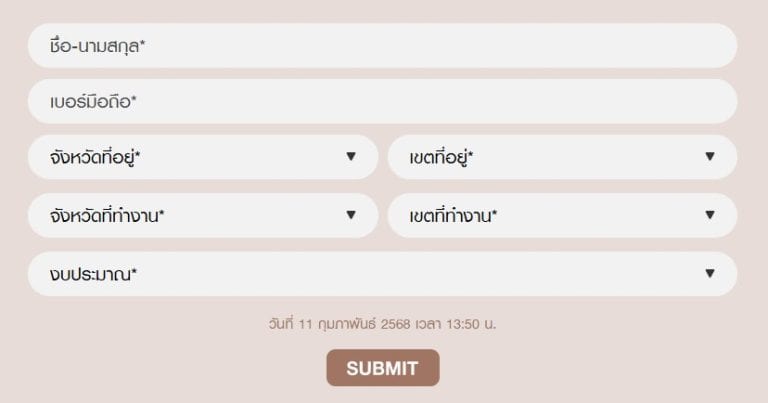768x403 pixels.
Task: Click the งบประมาณ* label text
Action: pyautogui.click(x=93, y=274)
